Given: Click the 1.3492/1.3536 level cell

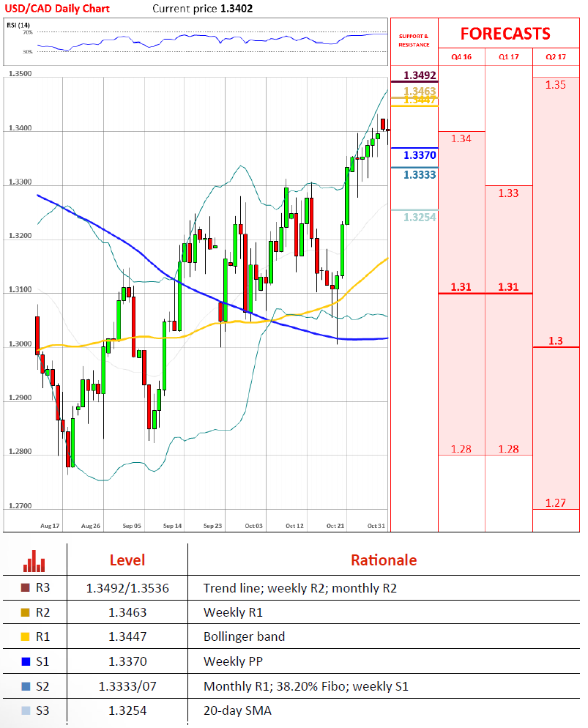Looking at the screenshot, I should point(127,588).
